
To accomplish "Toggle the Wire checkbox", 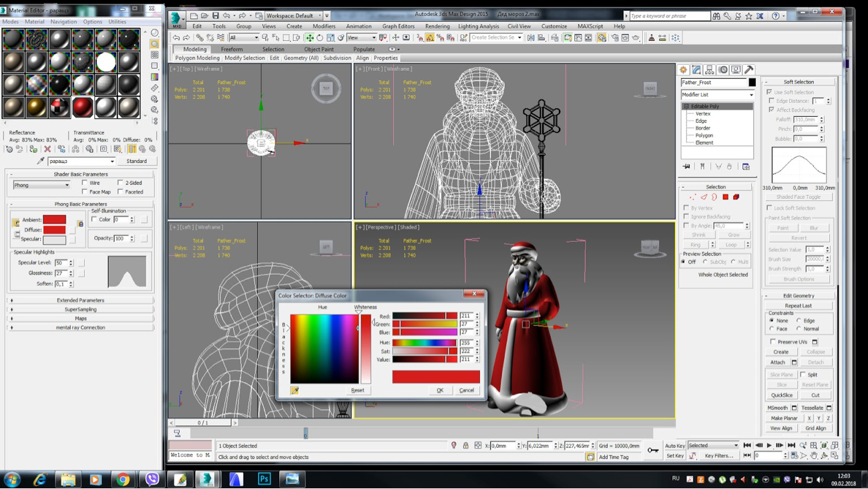I will click(x=85, y=182).
